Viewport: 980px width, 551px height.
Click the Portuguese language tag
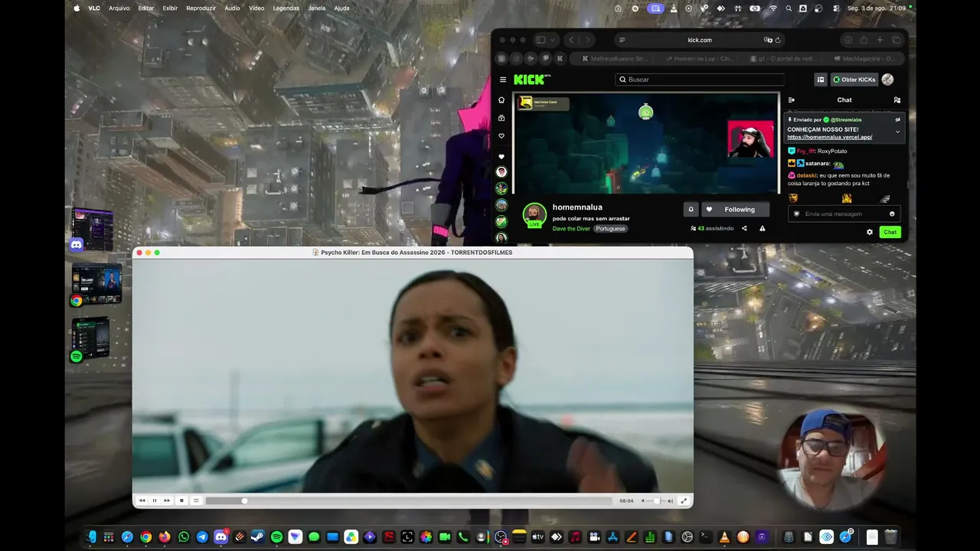click(611, 229)
